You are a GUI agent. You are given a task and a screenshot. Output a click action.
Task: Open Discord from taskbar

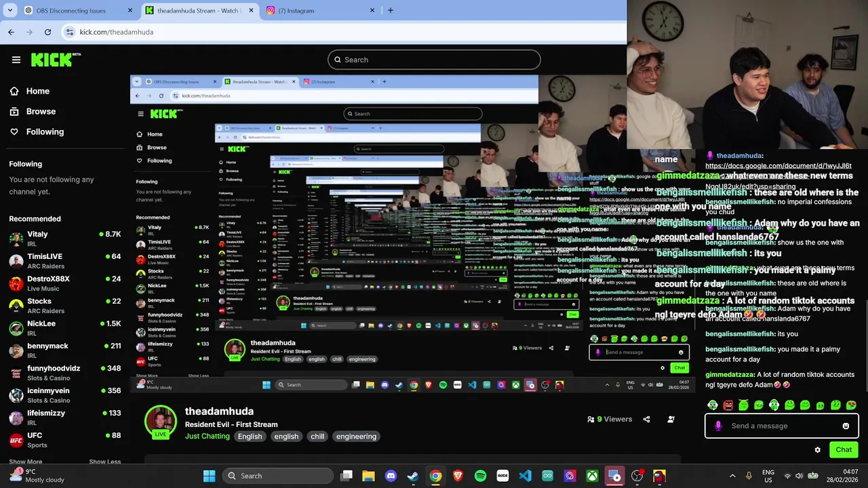(x=391, y=476)
